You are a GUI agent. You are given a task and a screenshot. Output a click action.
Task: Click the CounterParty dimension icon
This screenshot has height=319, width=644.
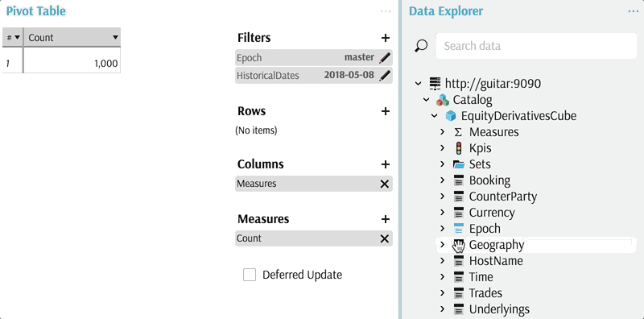tap(459, 197)
